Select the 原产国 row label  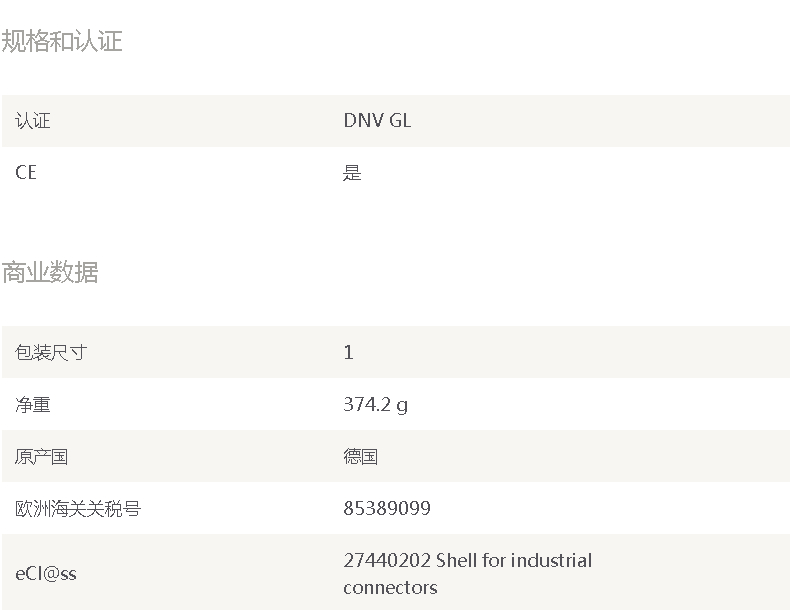41,457
